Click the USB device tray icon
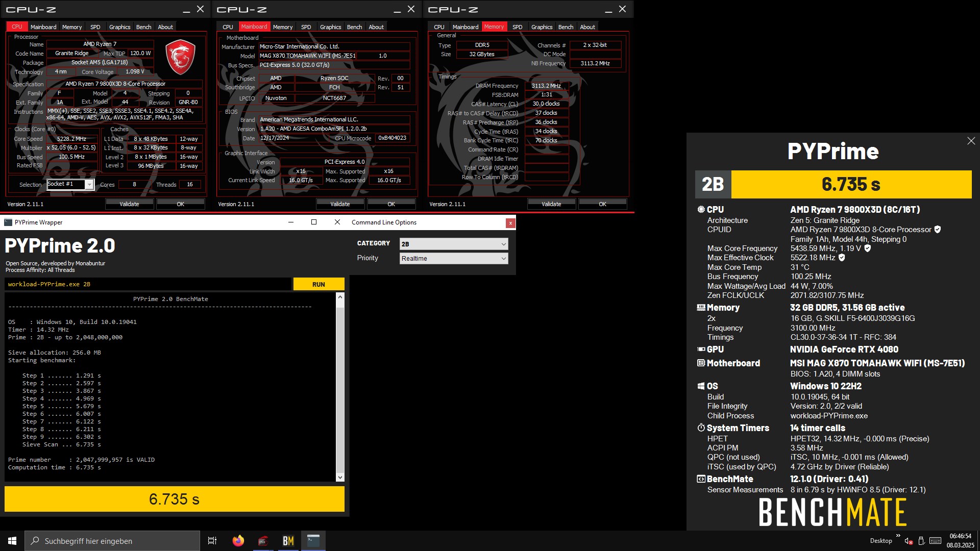The width and height of the screenshot is (980, 551). (x=921, y=541)
